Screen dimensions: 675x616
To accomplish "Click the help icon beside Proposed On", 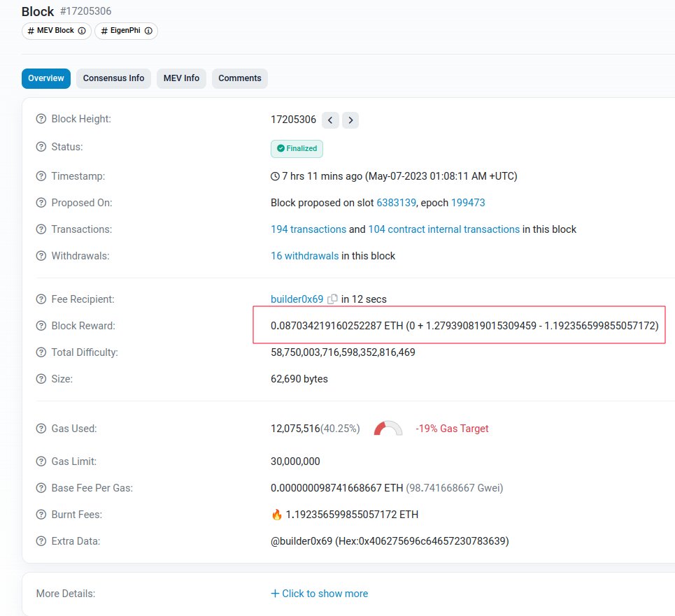I will coord(41,203).
